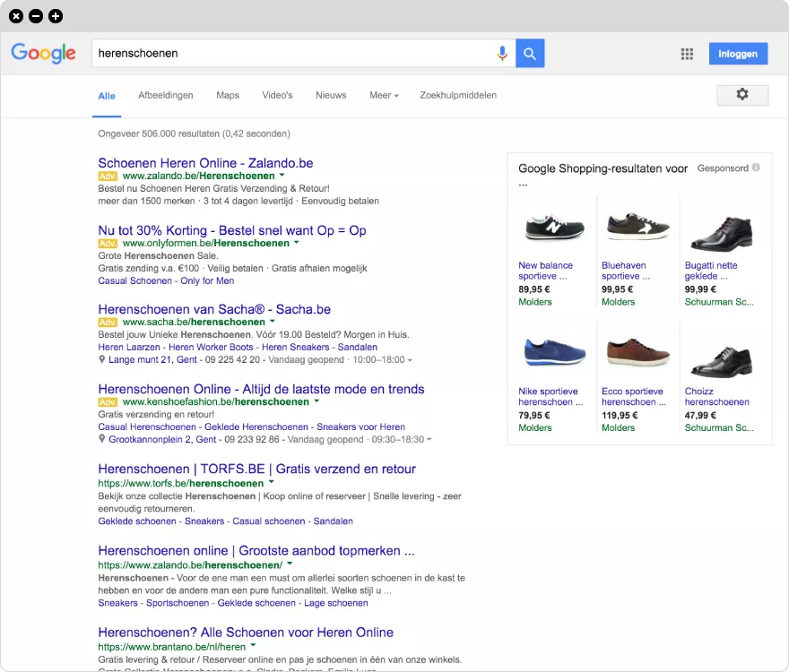Expand dropdown arrow beside www.sacha.be/herenschoenen
Viewport: 789px width, 672px height.
273,321
